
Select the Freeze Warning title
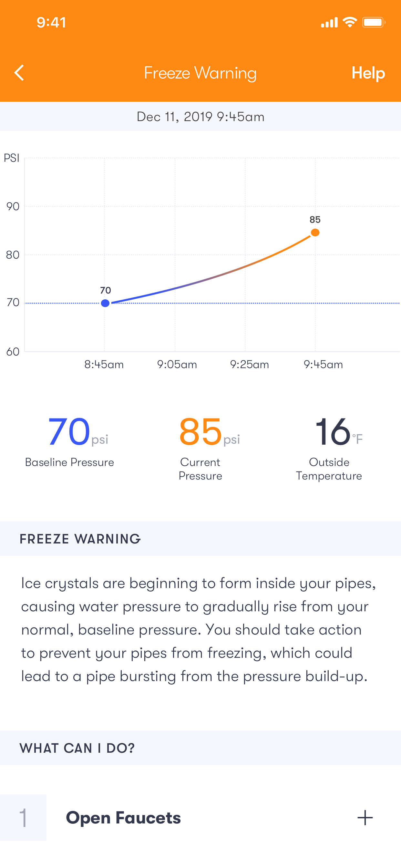click(200, 72)
